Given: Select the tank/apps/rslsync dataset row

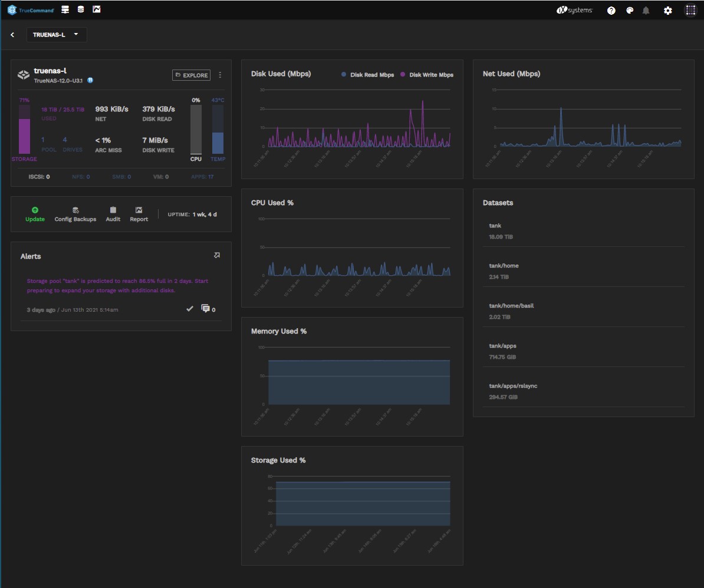Looking at the screenshot, I should click(584, 391).
